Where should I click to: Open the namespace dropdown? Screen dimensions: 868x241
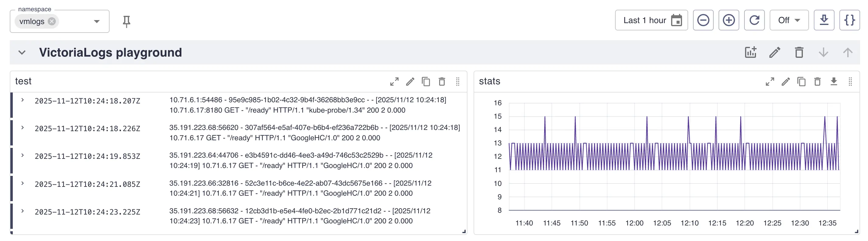click(97, 22)
